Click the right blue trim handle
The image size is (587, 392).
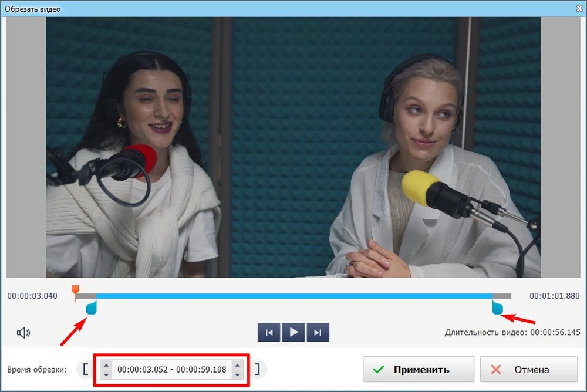(x=498, y=307)
